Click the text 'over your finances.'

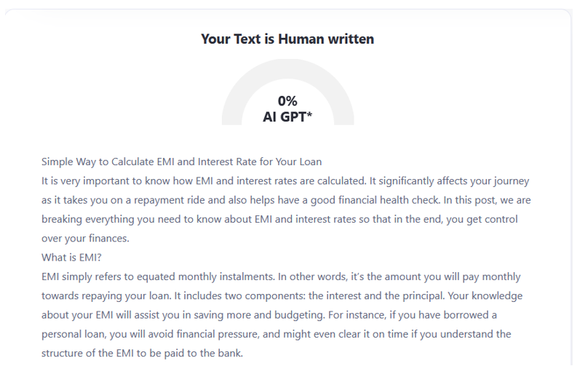pyautogui.click(x=85, y=239)
